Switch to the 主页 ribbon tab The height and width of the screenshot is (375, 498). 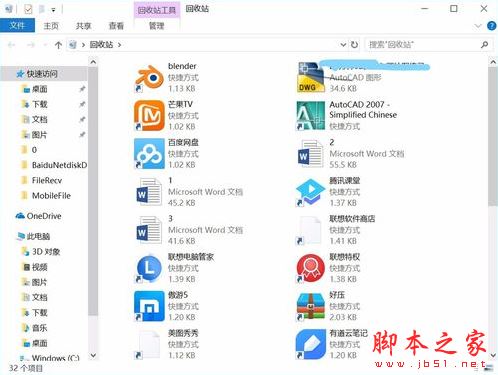51,26
